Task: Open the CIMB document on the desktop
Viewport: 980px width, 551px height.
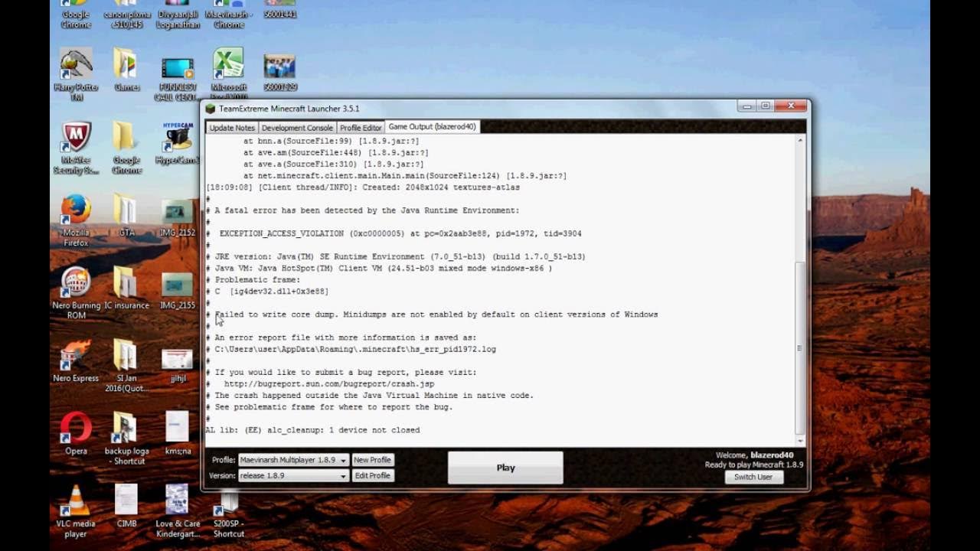Action: tap(126, 507)
